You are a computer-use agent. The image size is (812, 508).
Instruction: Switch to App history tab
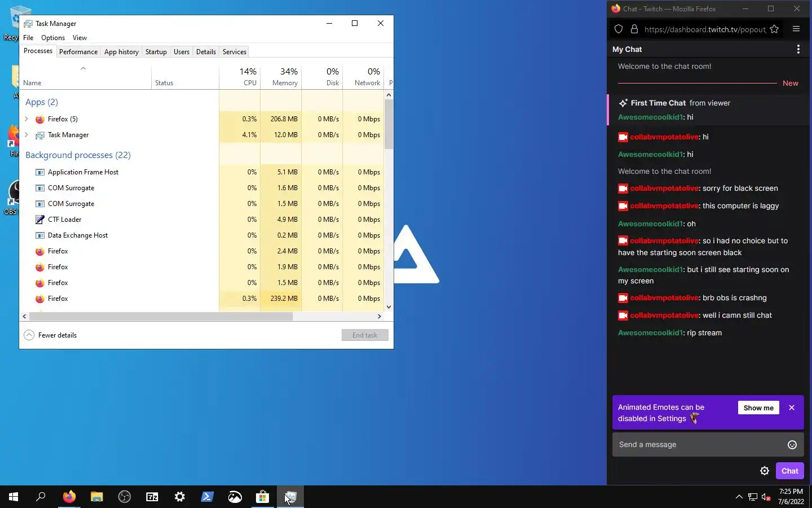(121, 52)
